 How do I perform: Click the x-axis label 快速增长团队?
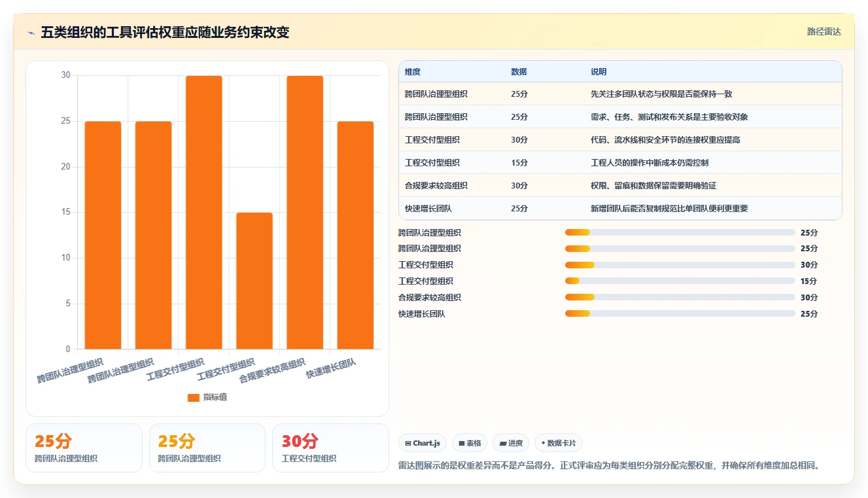click(330, 368)
